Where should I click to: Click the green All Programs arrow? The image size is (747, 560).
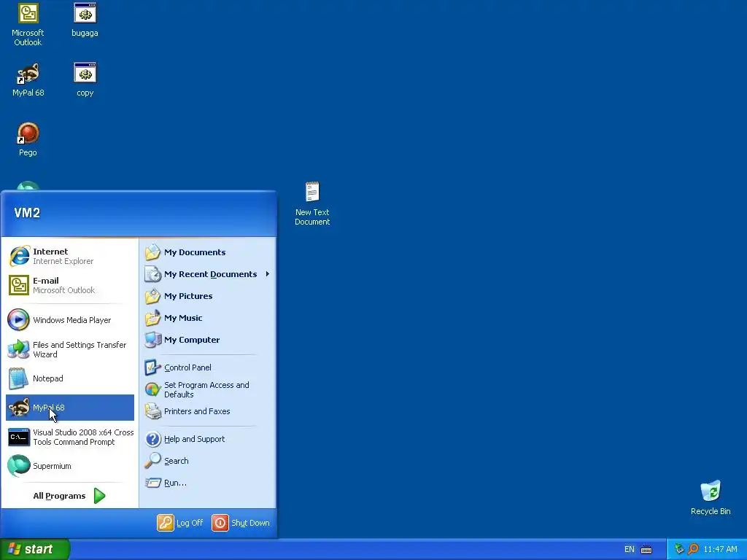(99, 496)
